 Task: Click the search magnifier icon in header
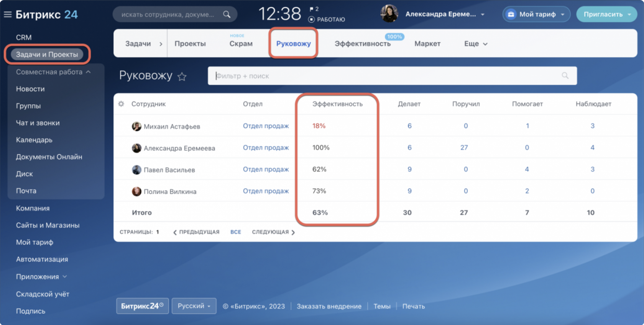(227, 15)
